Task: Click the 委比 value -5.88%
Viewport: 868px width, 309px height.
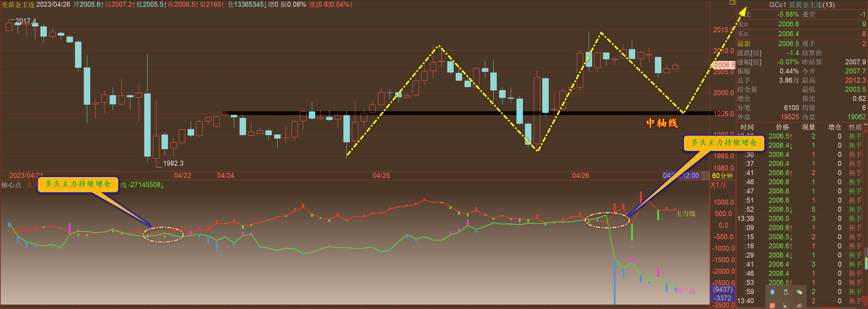Action: point(788,14)
